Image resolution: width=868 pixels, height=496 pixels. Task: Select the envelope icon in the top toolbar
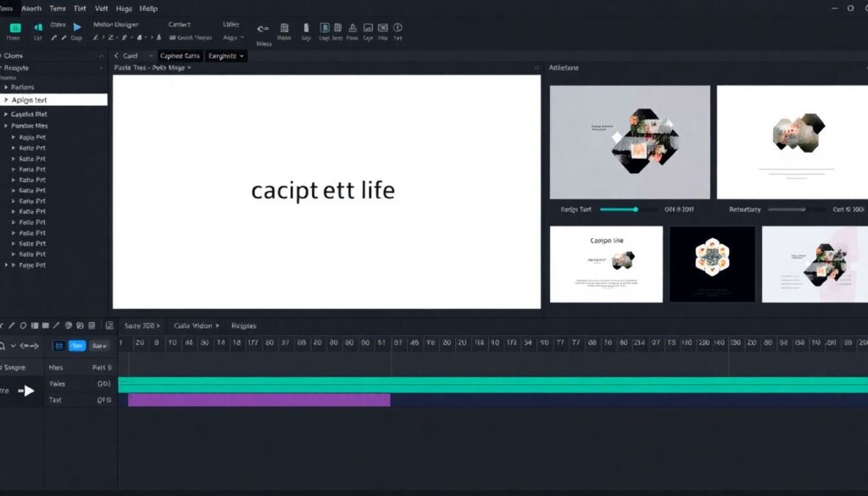(382, 28)
